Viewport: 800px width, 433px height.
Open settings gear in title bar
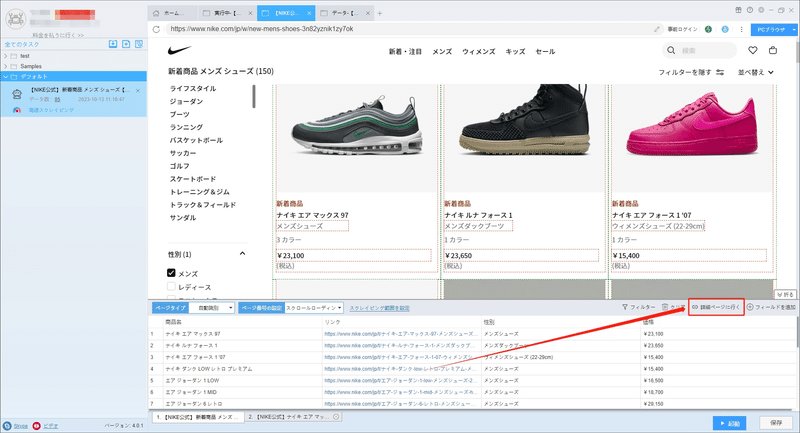(x=761, y=10)
